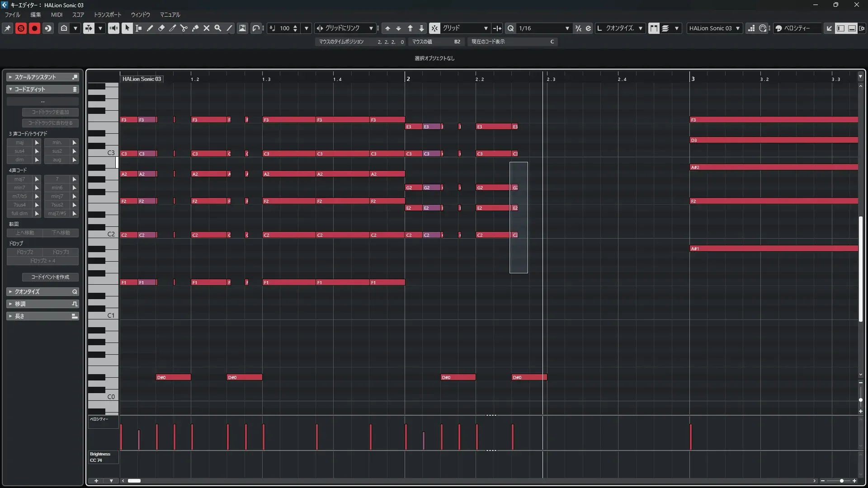Open quantize preset 1/16 dropdown

point(567,28)
